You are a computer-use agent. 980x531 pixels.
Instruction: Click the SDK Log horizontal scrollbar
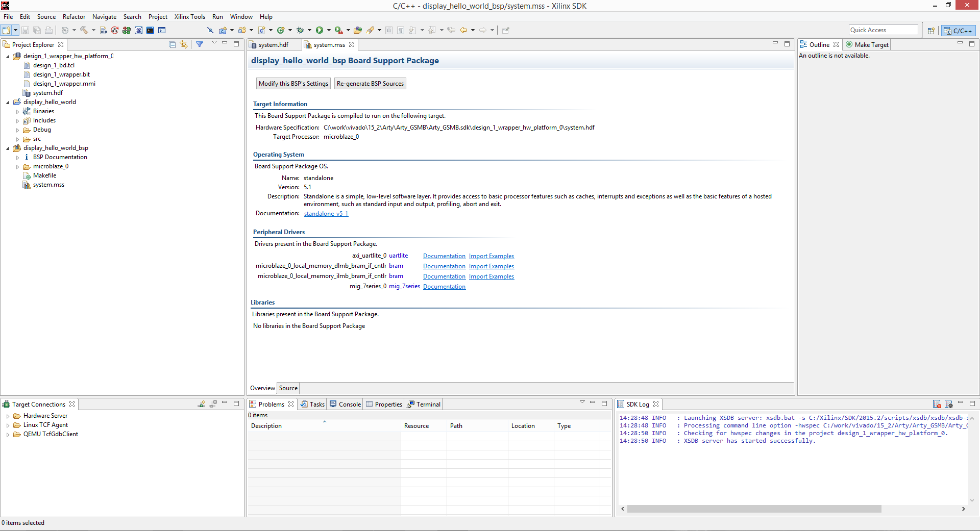(754, 509)
